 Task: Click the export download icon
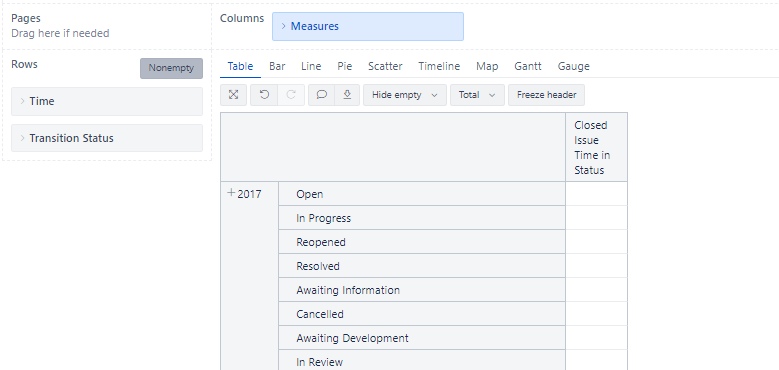click(347, 95)
